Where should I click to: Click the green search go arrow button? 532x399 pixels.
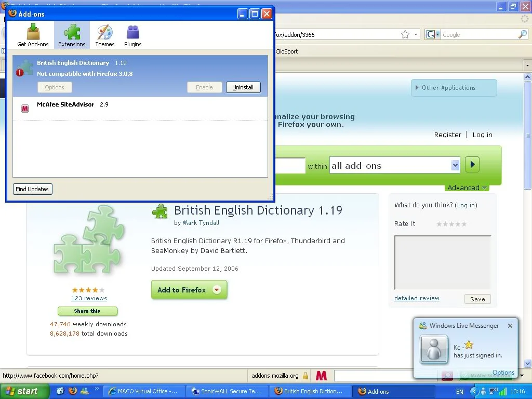point(472,165)
